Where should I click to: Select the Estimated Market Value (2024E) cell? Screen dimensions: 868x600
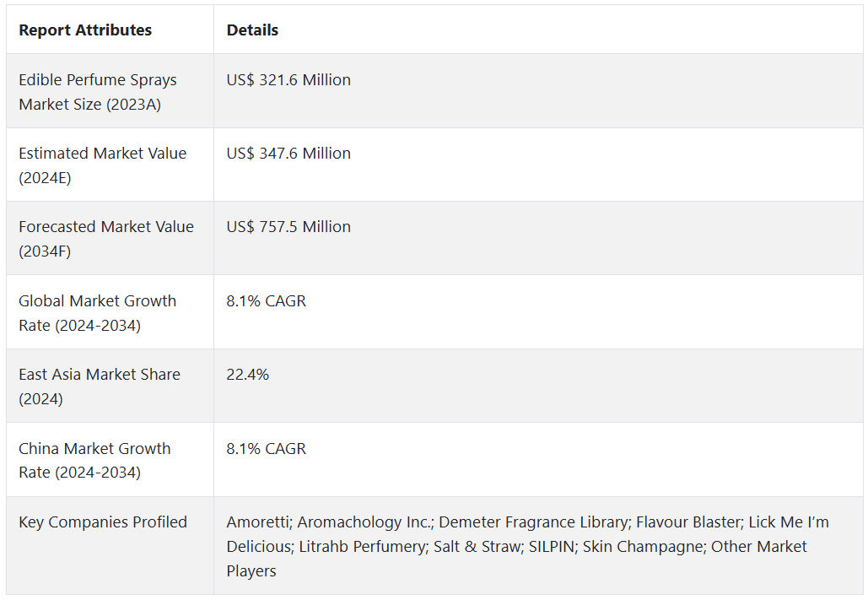tap(102, 165)
